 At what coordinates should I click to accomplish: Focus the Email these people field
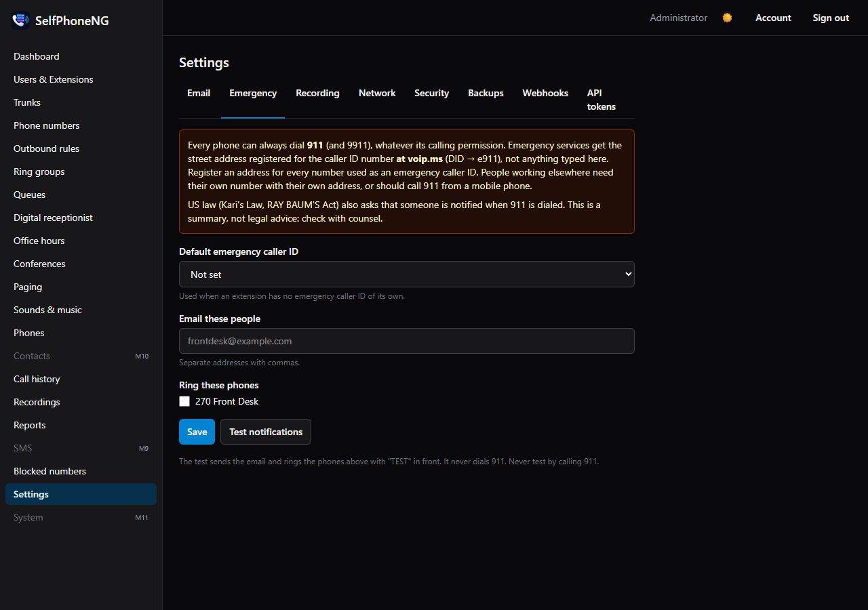[x=407, y=341]
